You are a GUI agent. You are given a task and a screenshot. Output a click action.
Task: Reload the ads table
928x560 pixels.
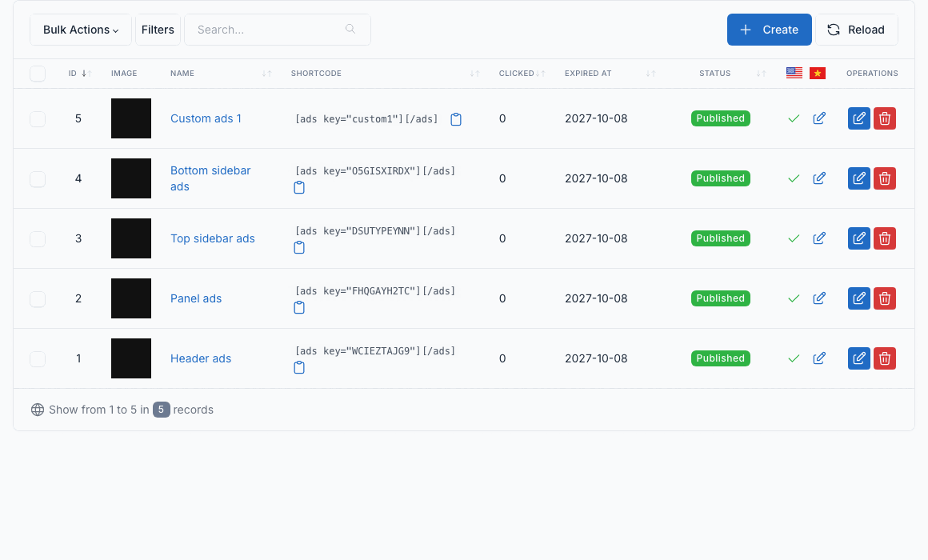[856, 30]
